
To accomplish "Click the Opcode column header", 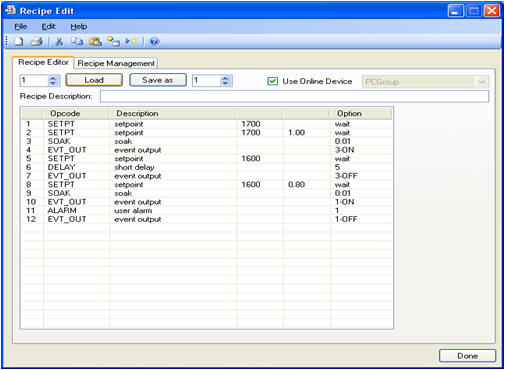I will pyautogui.click(x=75, y=113).
